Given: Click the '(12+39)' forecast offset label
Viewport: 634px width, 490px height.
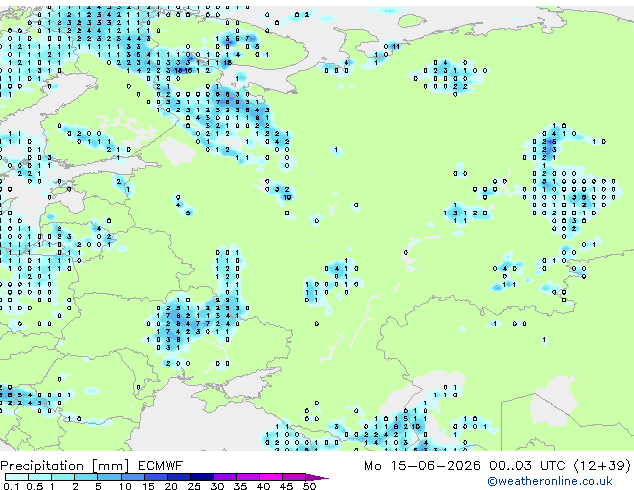Looking at the screenshot, I should click(602, 466).
